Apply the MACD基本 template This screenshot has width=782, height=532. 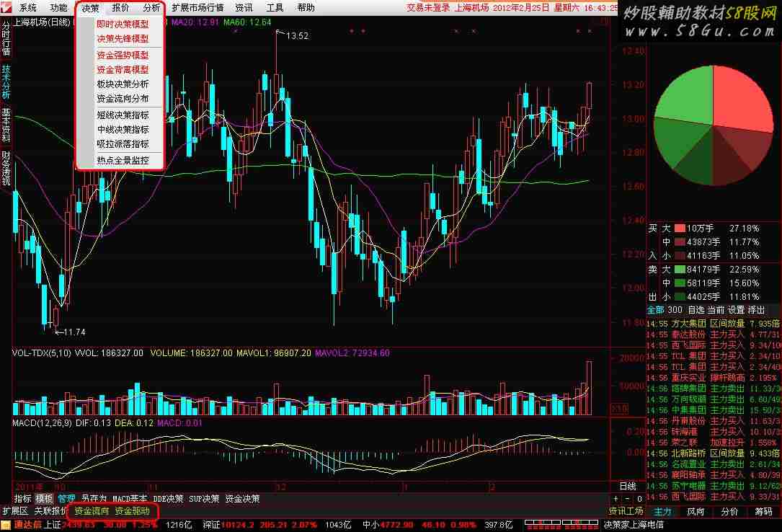(130, 499)
